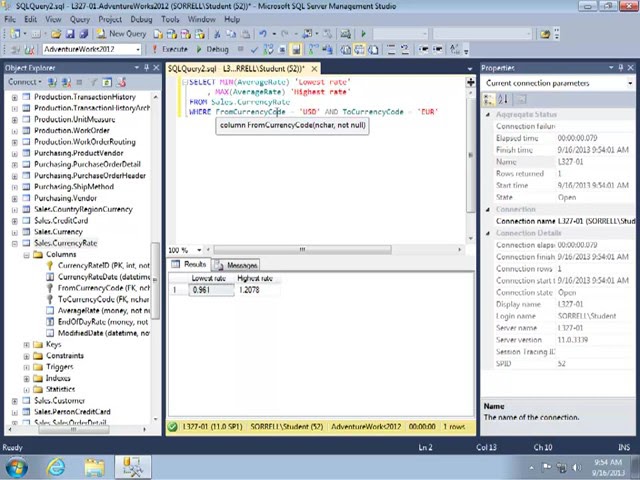The height and width of the screenshot is (480, 640).
Task: Click the Undo arrow icon
Action: click(x=262, y=34)
